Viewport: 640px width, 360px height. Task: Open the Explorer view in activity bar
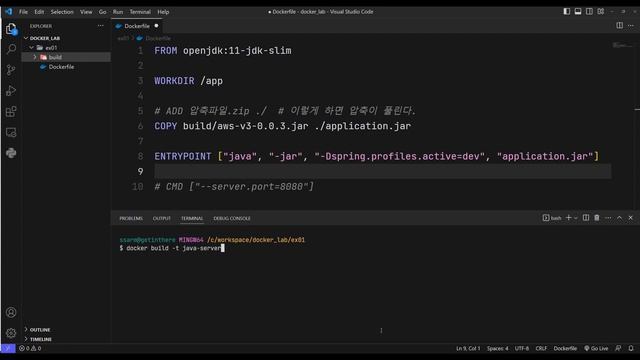11,29
